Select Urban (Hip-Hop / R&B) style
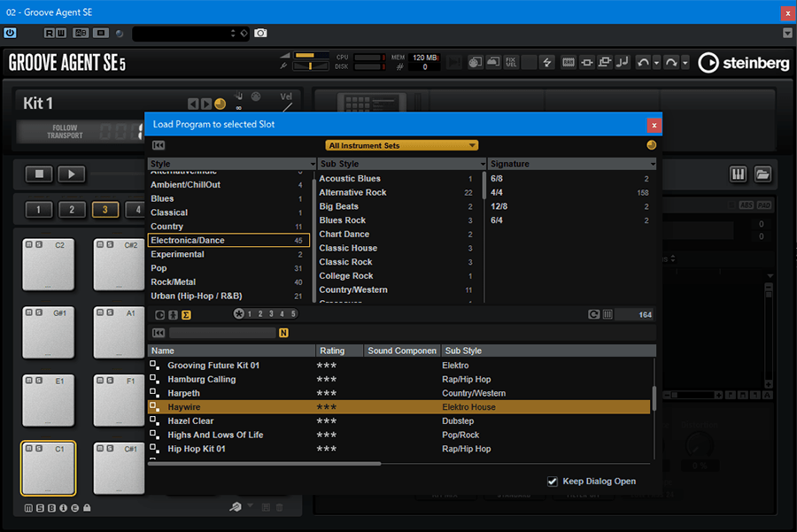Viewport: 797px width, 532px height. click(x=227, y=296)
